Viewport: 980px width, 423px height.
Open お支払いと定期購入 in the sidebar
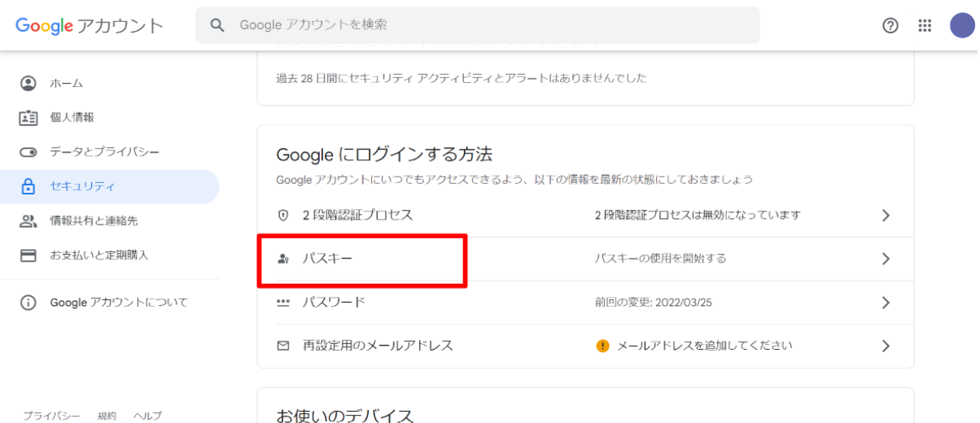109,255
